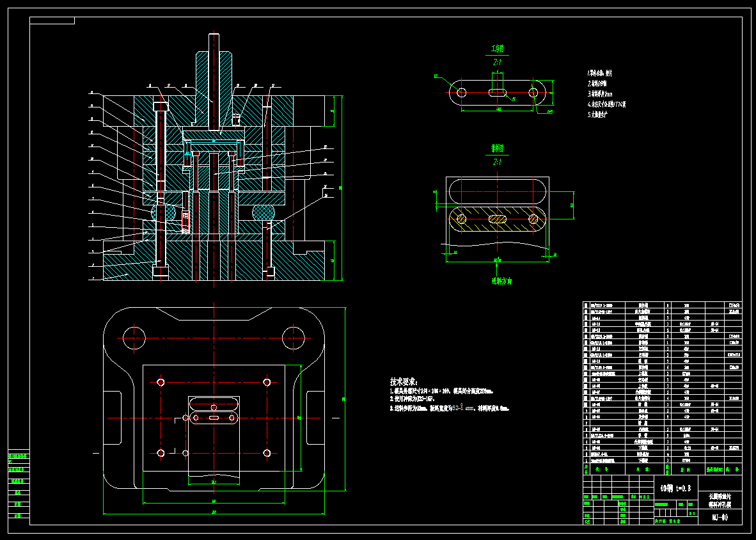Click the 落料冲孔模 text in title block
This screenshot has width=756, height=540.
[x=720, y=505]
